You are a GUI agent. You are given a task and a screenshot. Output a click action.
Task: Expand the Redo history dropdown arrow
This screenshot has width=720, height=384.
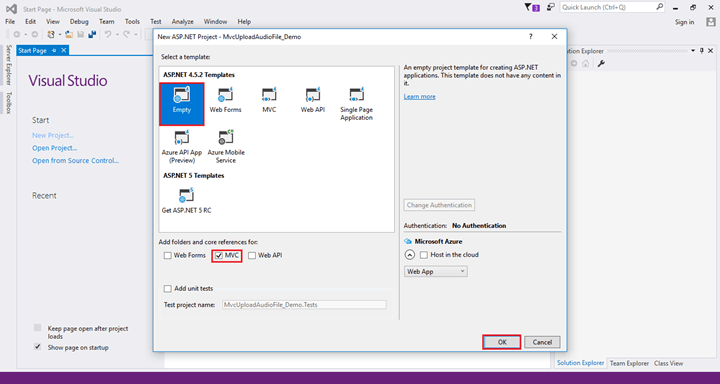(135, 34)
